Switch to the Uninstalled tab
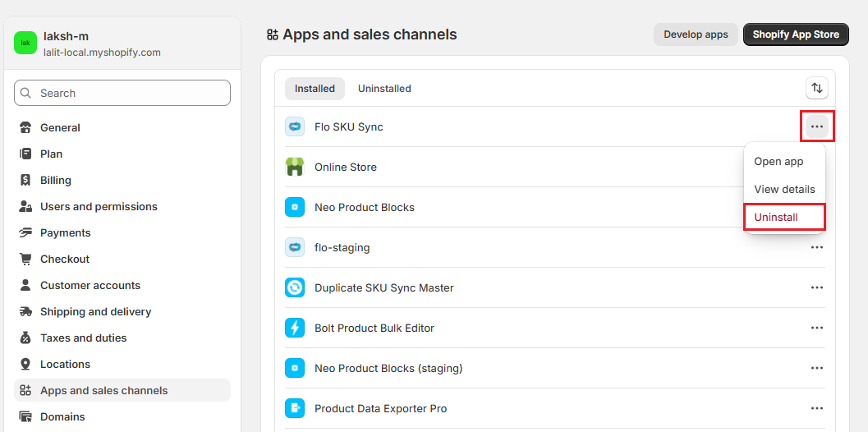Screen dimensions: 868x432 [x=384, y=89]
